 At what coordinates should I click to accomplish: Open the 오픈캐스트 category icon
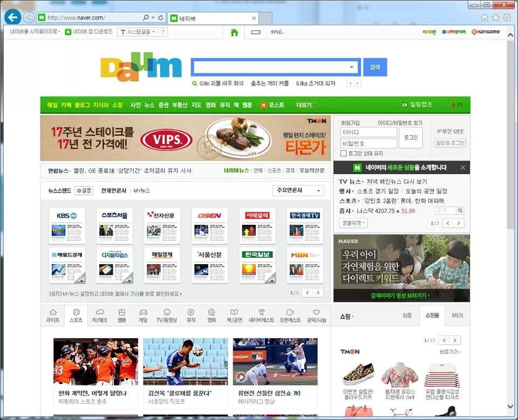tap(290, 315)
